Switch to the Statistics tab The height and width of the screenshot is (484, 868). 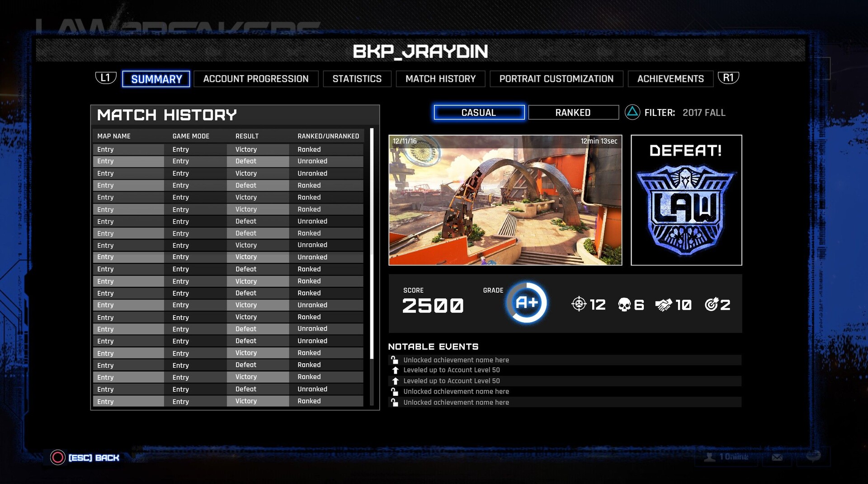[357, 79]
